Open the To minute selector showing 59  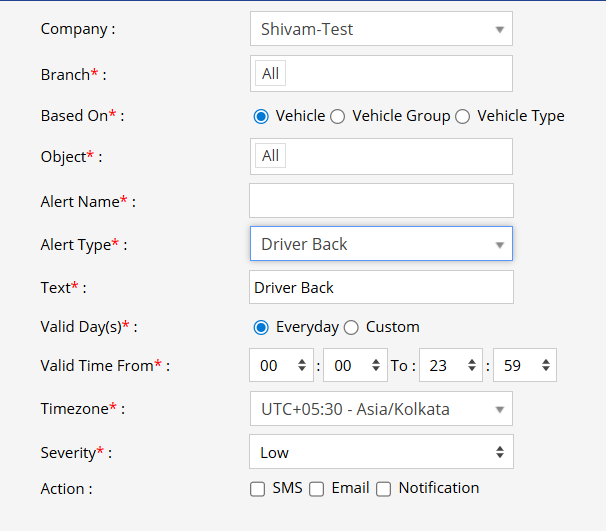coord(524,366)
